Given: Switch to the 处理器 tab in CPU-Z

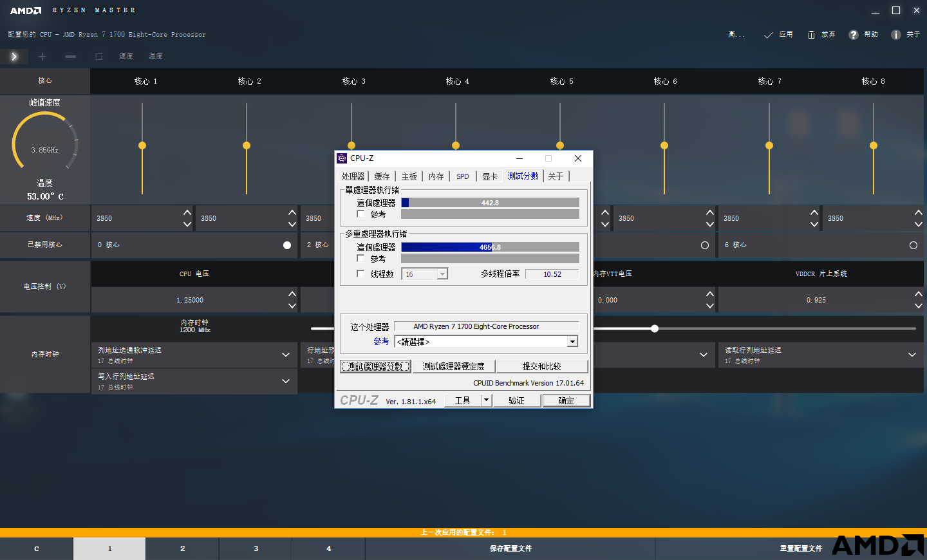Looking at the screenshot, I should point(353,176).
